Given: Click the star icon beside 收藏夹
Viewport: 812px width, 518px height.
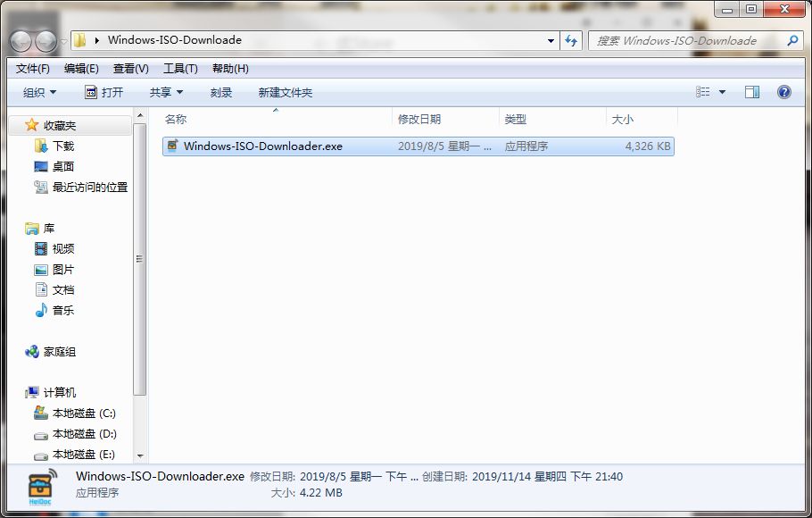Looking at the screenshot, I should tap(31, 124).
